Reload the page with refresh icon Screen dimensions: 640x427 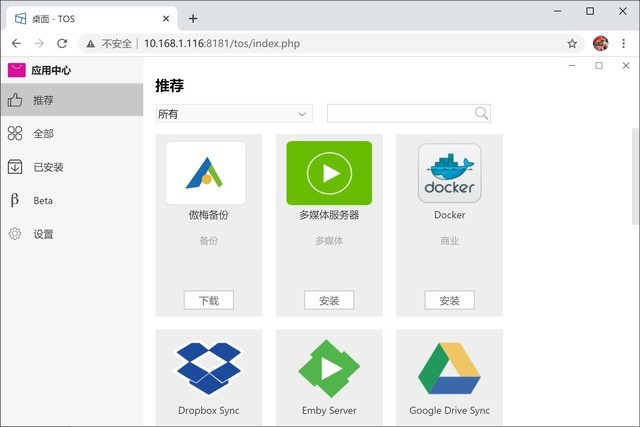point(62,43)
